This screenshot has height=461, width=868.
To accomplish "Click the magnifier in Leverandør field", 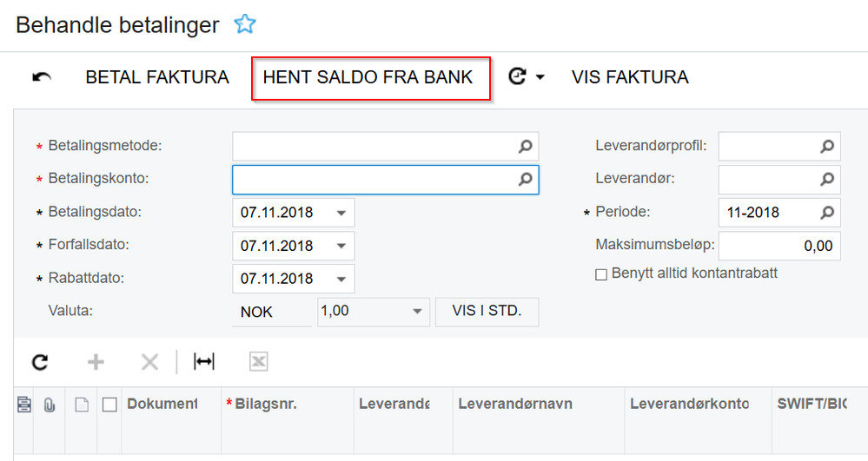I will point(827,180).
